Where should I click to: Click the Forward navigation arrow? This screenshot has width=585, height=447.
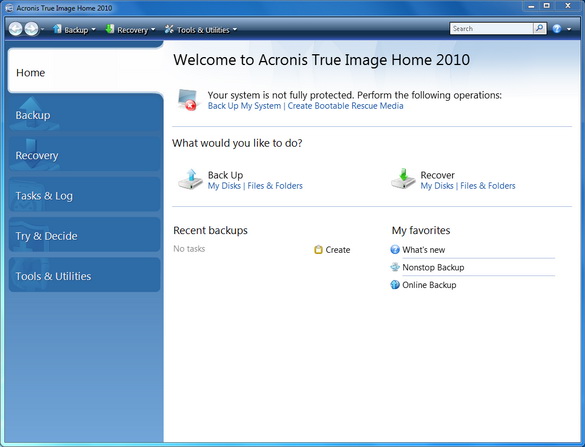[x=31, y=29]
